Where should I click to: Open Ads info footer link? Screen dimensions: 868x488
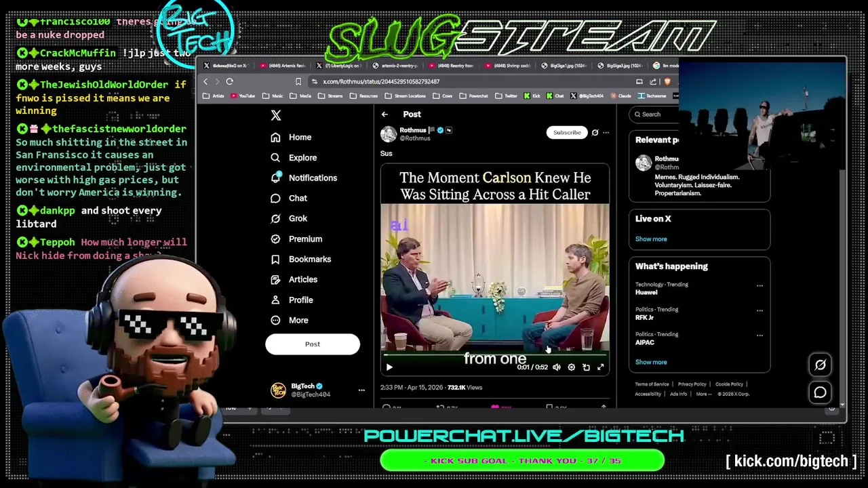coord(678,394)
